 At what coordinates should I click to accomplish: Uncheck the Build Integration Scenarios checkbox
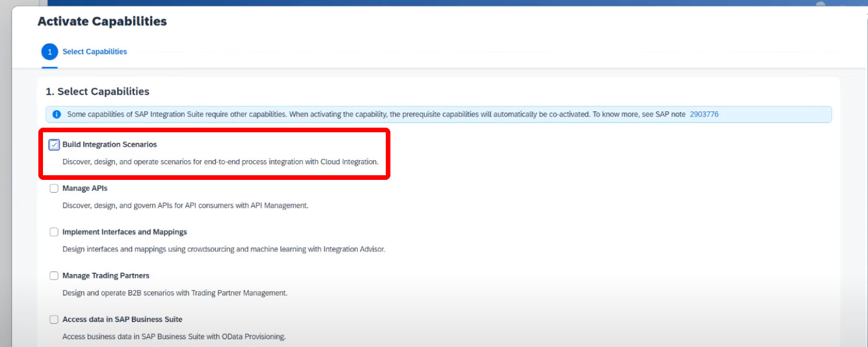54,144
